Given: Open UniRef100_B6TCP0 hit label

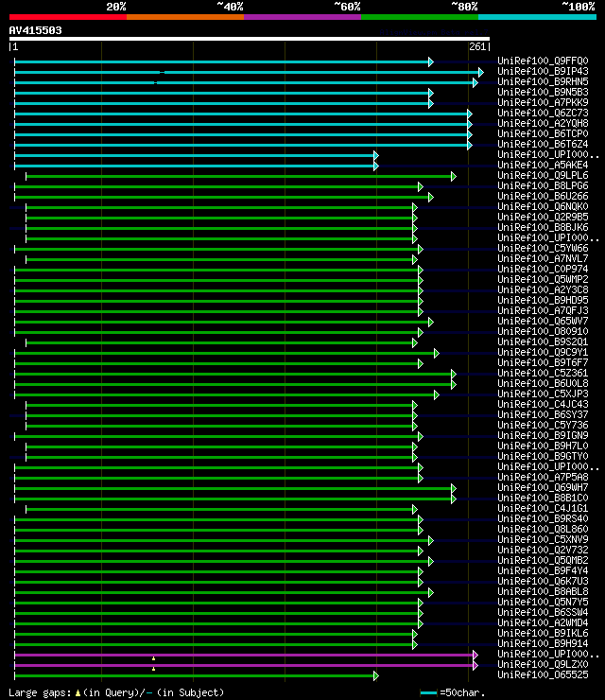Looking at the screenshot, I should point(543,133).
